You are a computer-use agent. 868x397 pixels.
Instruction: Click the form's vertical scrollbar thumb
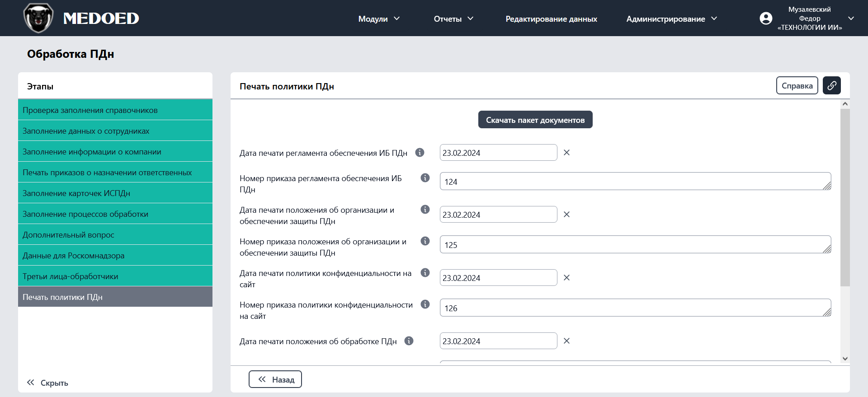845,197
